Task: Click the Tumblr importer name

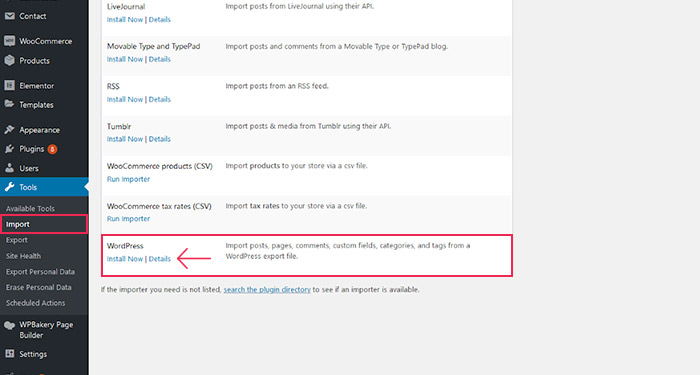Action: click(119, 126)
